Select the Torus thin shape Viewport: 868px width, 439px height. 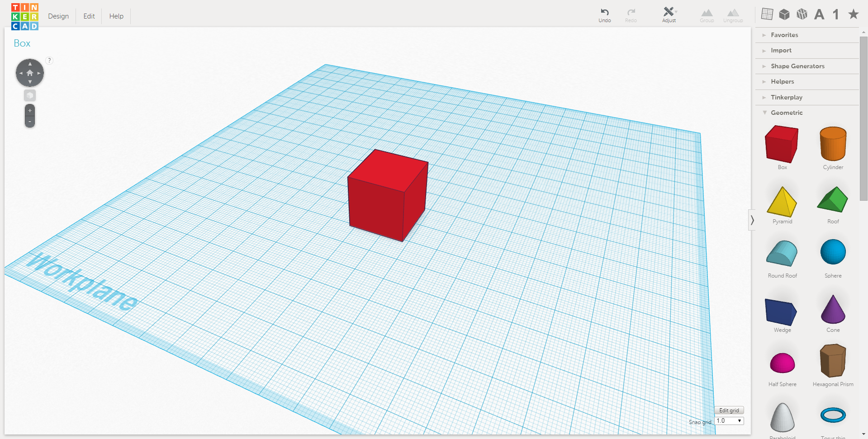[x=833, y=415]
